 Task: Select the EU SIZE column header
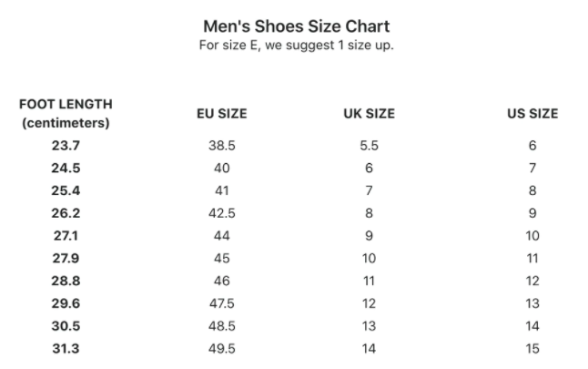(x=222, y=113)
